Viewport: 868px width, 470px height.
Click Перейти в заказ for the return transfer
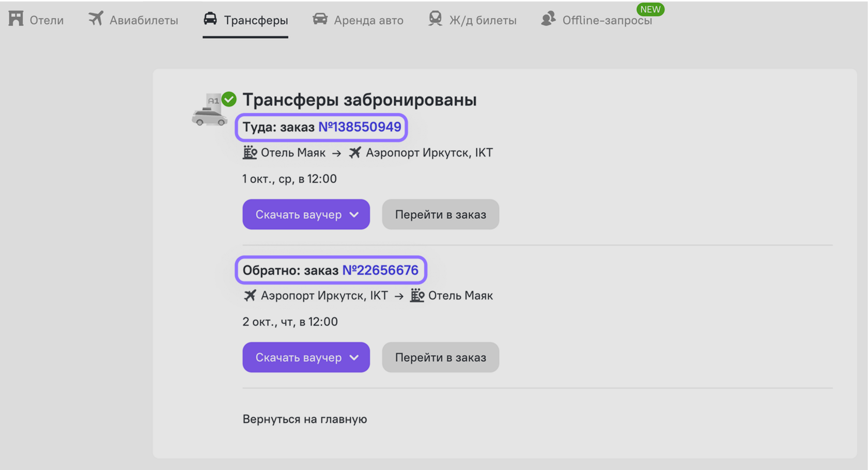point(440,357)
